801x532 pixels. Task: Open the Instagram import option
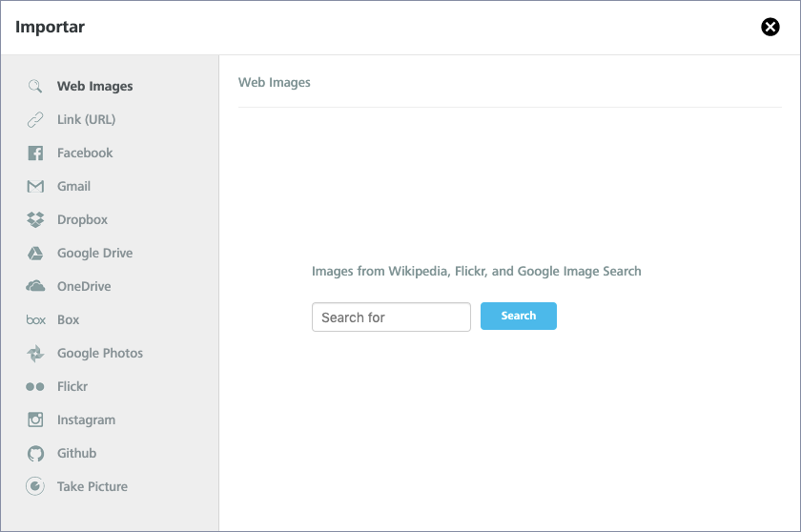click(87, 420)
